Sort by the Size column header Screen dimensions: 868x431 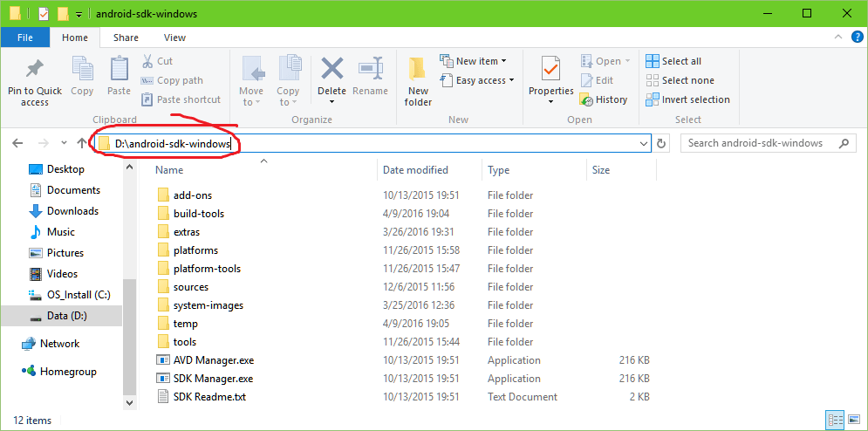[x=601, y=170]
